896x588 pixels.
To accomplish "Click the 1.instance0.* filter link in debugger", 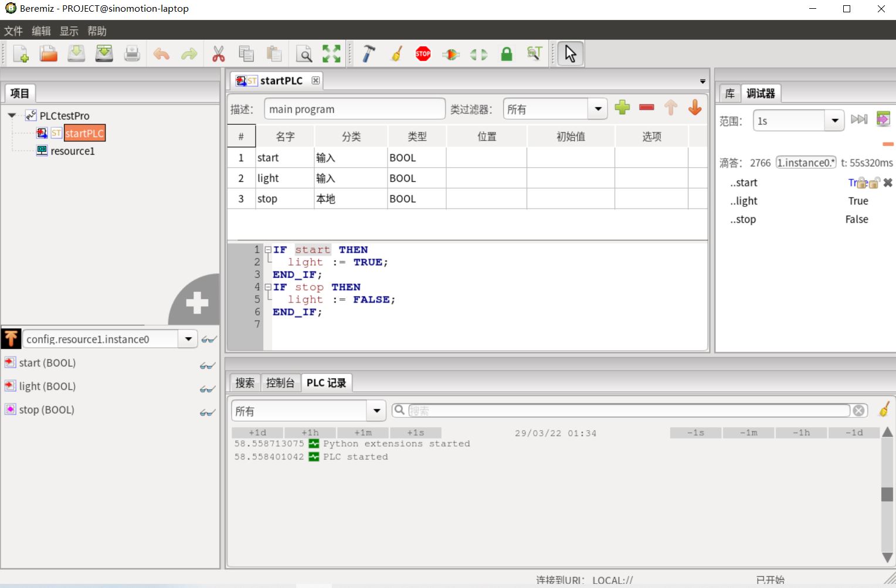I will point(806,162).
